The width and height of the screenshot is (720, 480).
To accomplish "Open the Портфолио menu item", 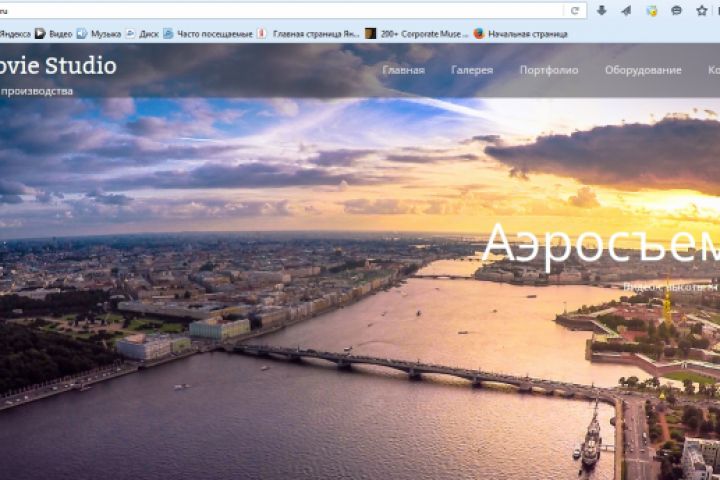I will (x=549, y=70).
